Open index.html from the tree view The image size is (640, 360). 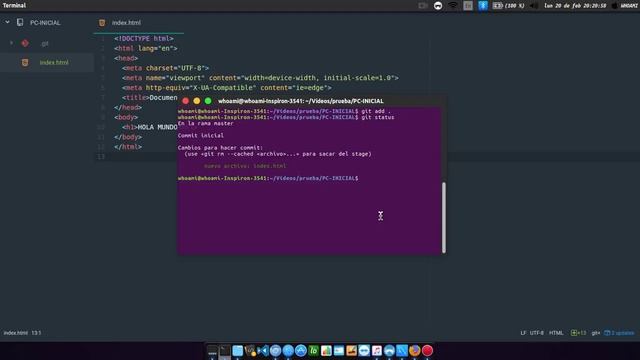54,62
